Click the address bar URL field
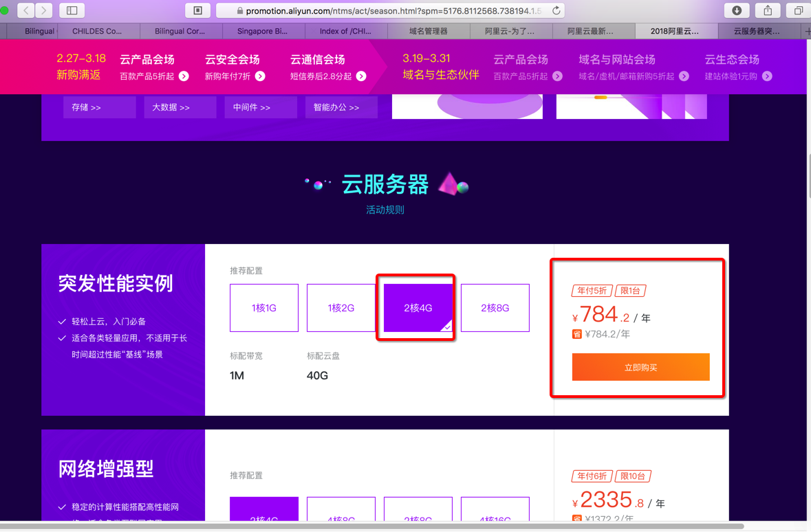The image size is (811, 532). pos(390,10)
